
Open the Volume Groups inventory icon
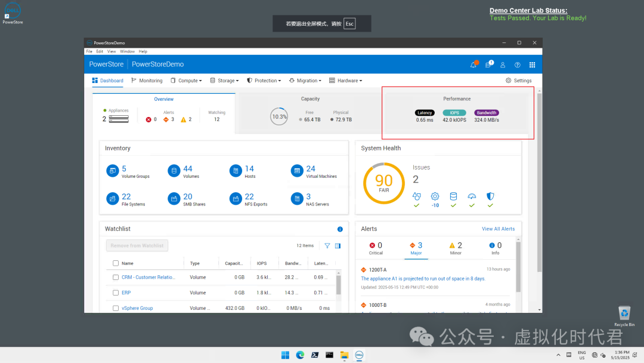coord(113,171)
